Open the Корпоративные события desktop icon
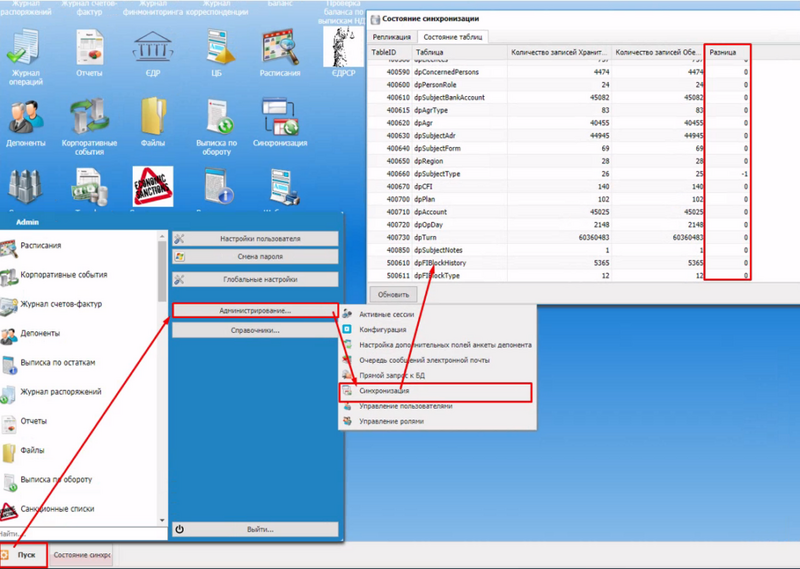Image resolution: width=800 pixels, height=569 pixels. point(88,122)
